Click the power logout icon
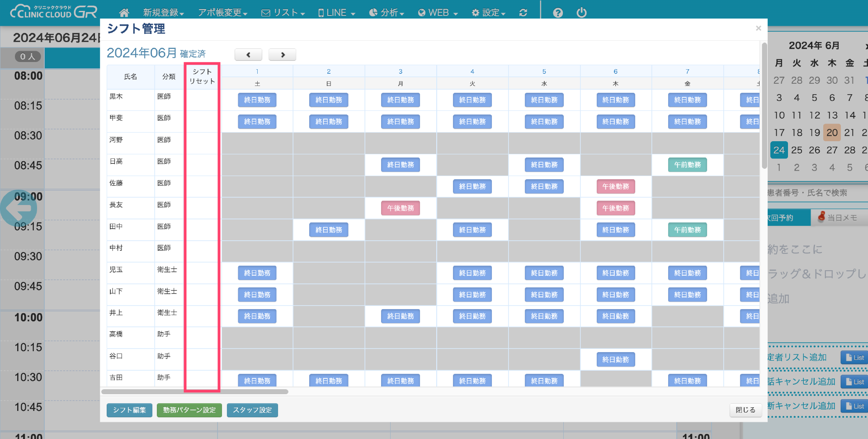The height and width of the screenshot is (439, 868). [x=581, y=13]
